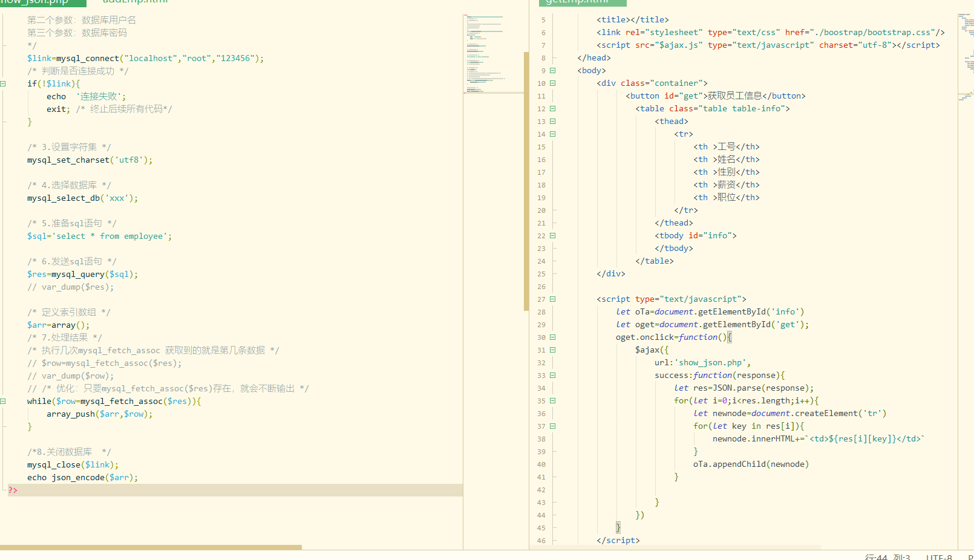Click line number 26 in the gutter

tap(541, 287)
